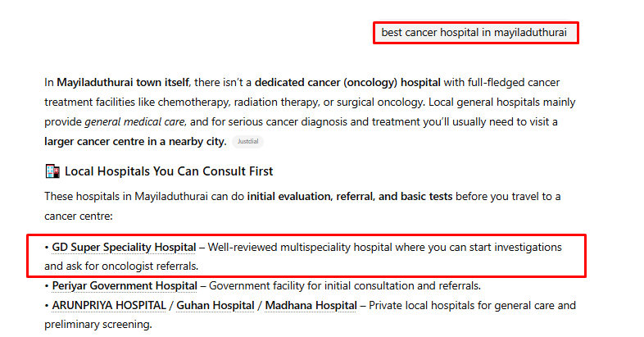Select the Madhana Hospital link
644x337 pixels.
(x=311, y=306)
